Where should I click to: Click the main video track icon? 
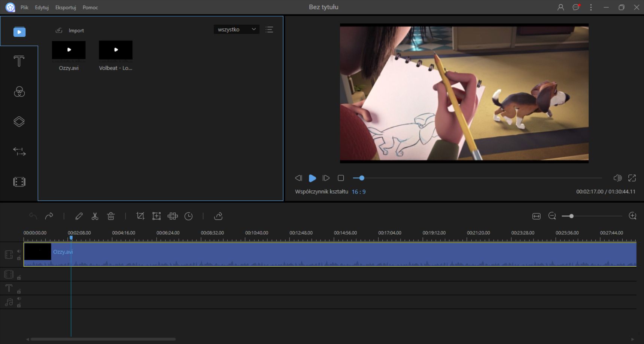pos(9,255)
